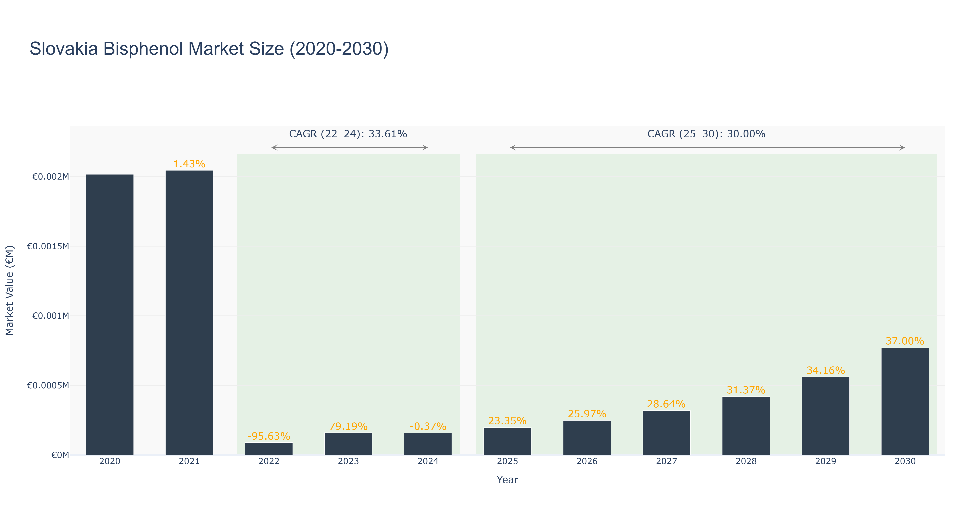Click the 'Year' x-axis title
This screenshot has width=980, height=525.
pyautogui.click(x=507, y=480)
